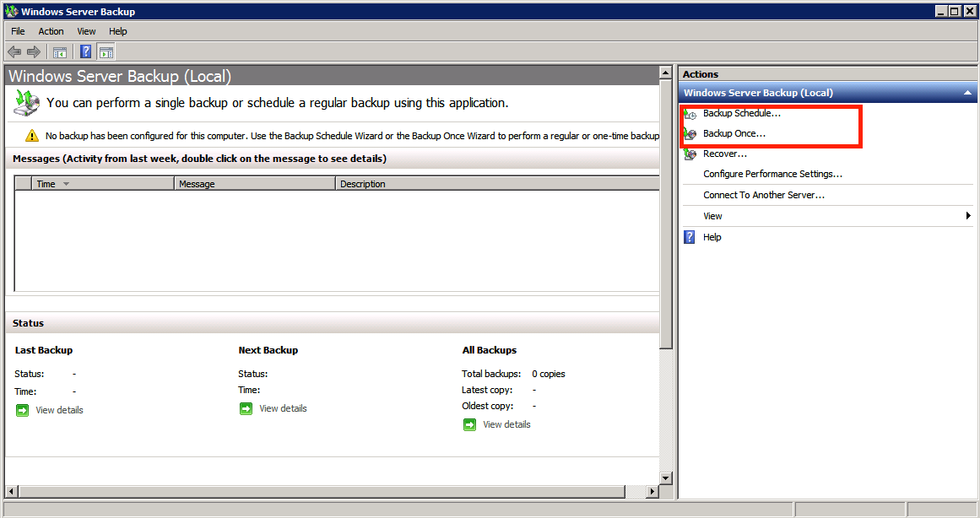
Task: Sort messages by the Time column
Action: point(102,184)
